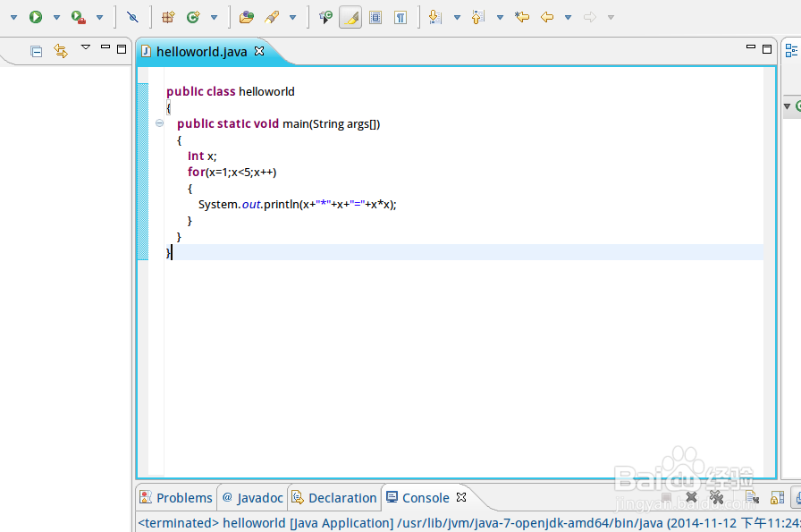Viewport: 801px width, 532px height.
Task: Open the Forward history dropdown arrow
Action: point(611,17)
